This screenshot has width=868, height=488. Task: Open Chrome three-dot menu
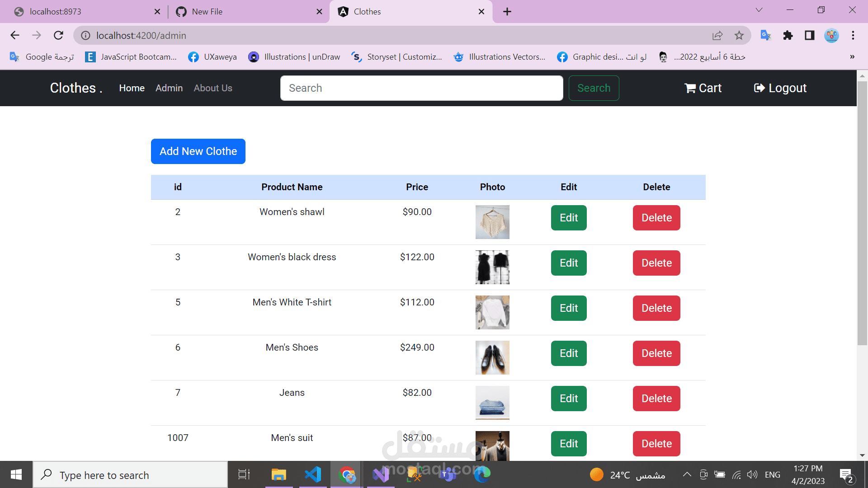tap(853, 35)
